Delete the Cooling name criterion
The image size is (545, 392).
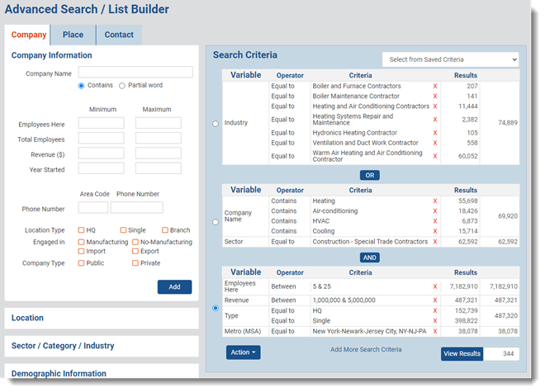coord(435,231)
